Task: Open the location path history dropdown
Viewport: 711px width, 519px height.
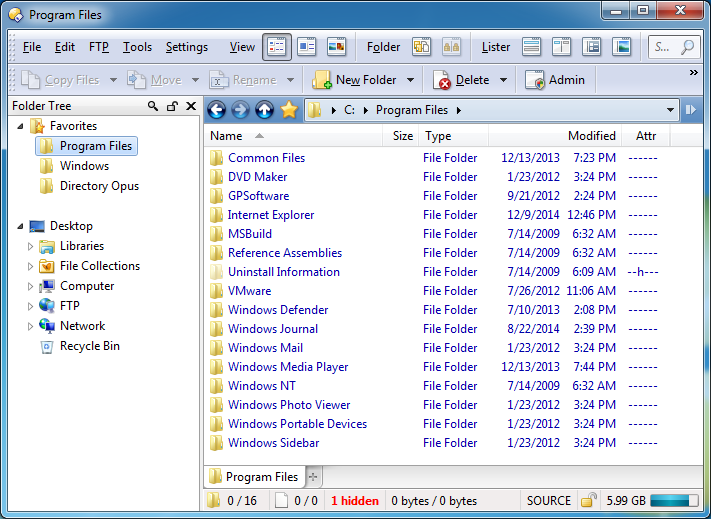Action: tap(670, 110)
